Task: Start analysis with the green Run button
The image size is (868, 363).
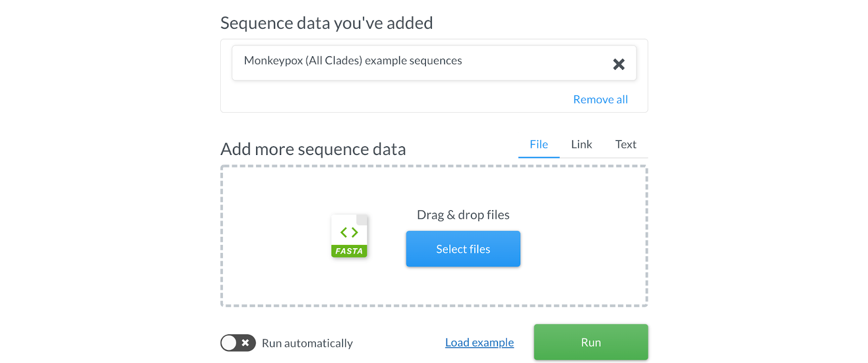Action: (x=591, y=342)
